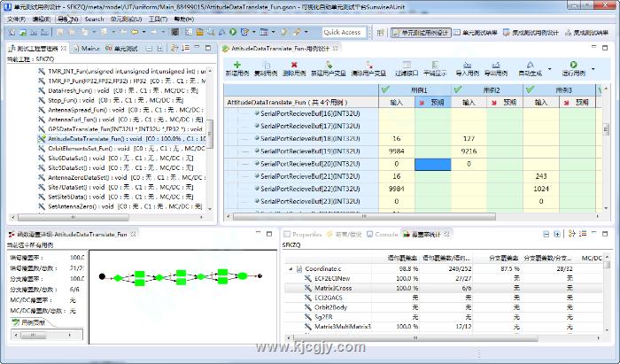The width and height of the screenshot is (620, 364).
Task: Click the 平铺显示 tile display icon
Action: click(436, 65)
